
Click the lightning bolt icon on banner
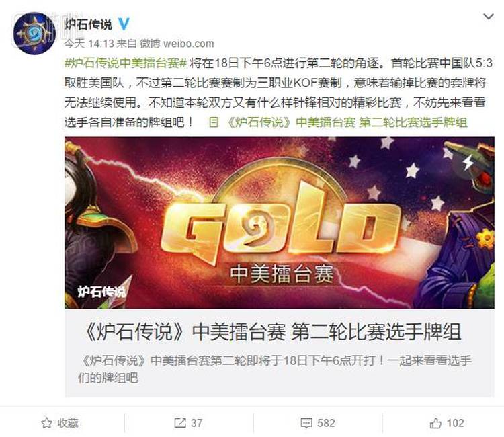coord(468,163)
